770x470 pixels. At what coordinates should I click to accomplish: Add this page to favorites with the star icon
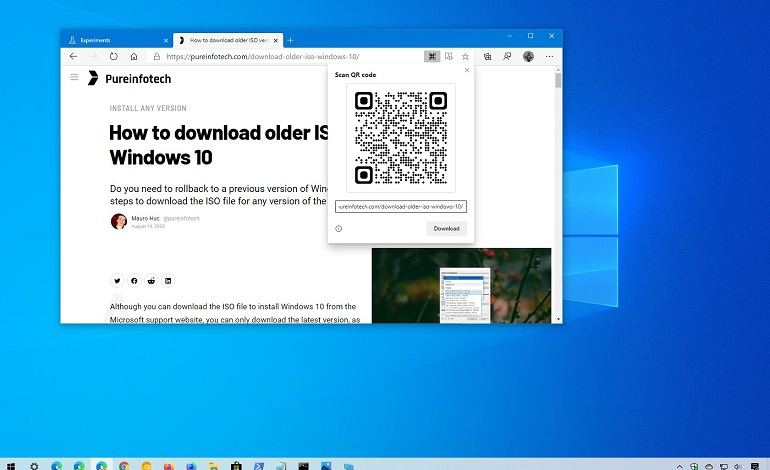[x=465, y=56]
